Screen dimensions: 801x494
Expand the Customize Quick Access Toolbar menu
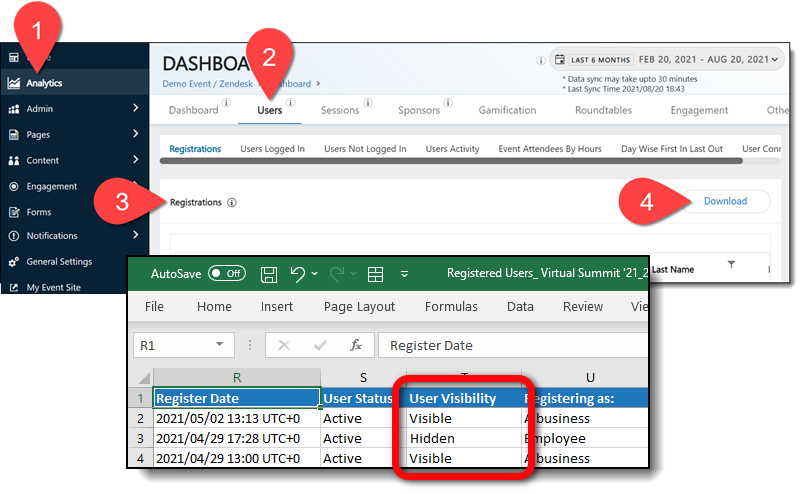click(x=405, y=274)
